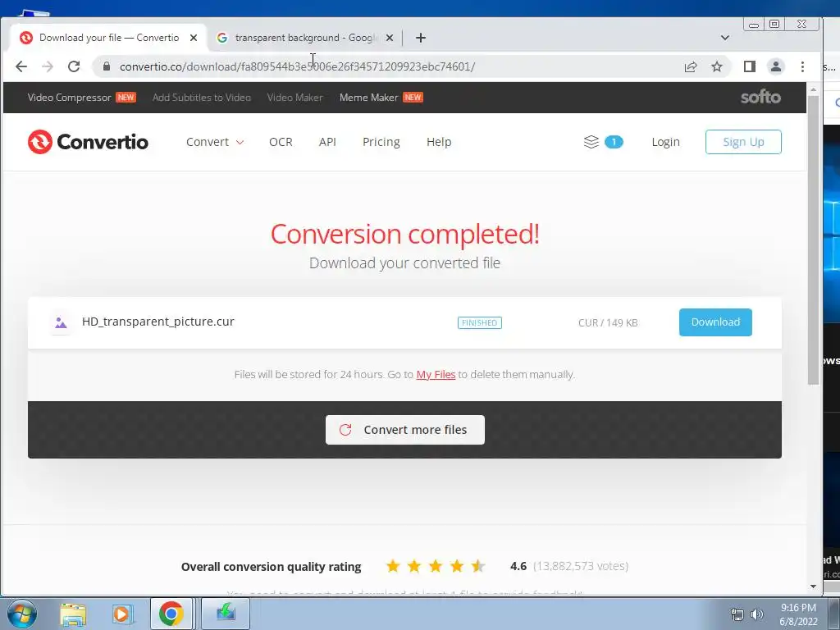
Task: Go to the Pricing page
Action: point(381,142)
